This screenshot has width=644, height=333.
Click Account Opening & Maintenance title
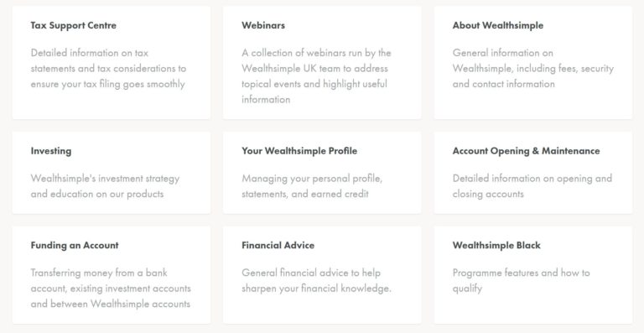[526, 151]
